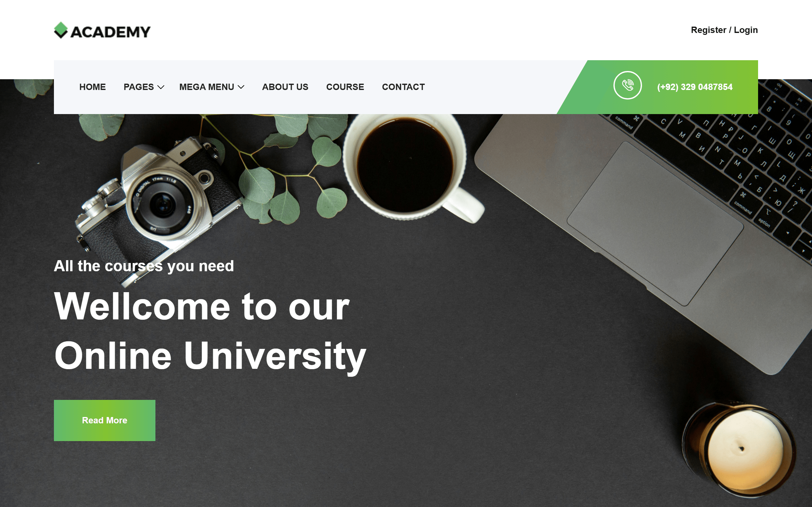812x507 pixels.
Task: Click the green diamond Academy logo icon
Action: click(61, 30)
